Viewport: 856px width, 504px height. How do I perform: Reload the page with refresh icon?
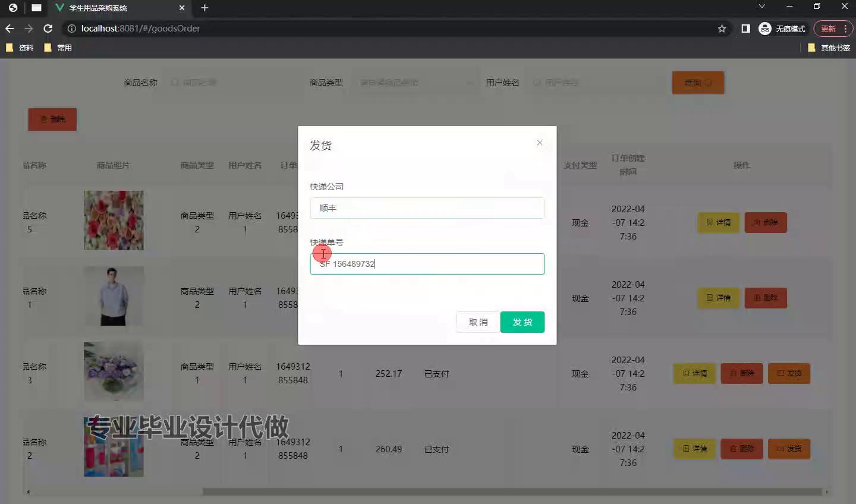pyautogui.click(x=48, y=29)
